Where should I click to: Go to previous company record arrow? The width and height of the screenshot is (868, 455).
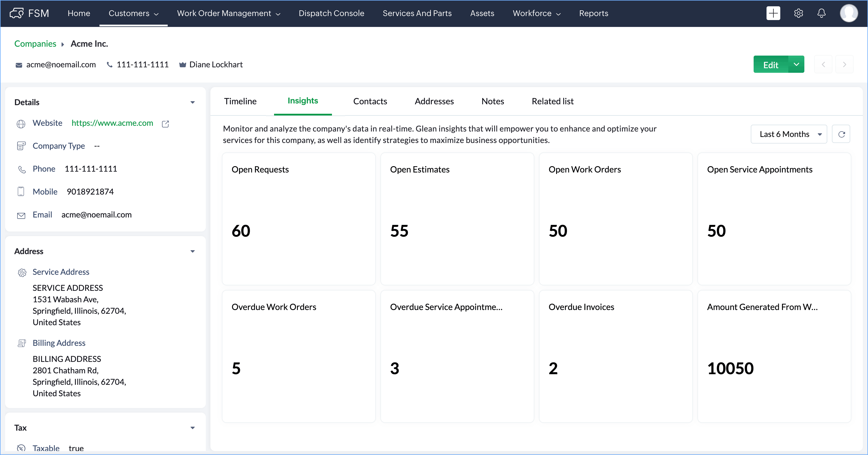click(x=823, y=64)
